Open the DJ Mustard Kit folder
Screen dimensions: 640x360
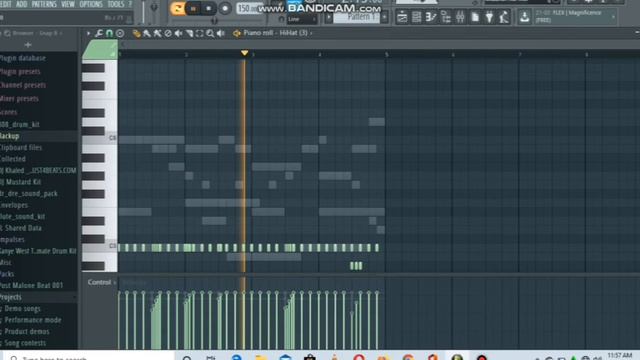point(20,182)
